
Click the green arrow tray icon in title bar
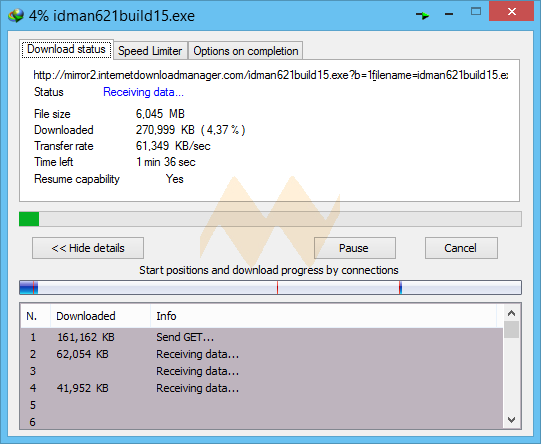pyautogui.click(x=422, y=15)
